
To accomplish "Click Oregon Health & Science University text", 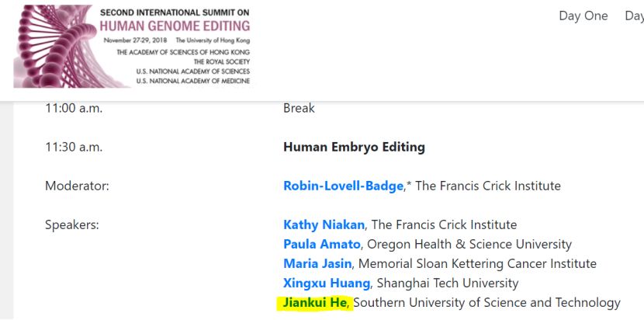I will click(469, 245).
